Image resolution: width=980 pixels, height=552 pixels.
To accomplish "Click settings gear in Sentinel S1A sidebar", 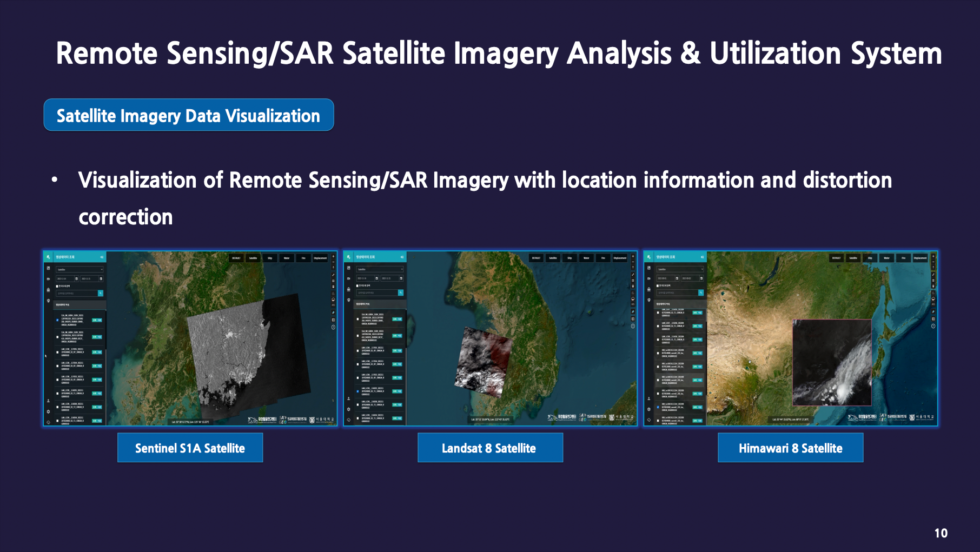I will click(x=48, y=411).
